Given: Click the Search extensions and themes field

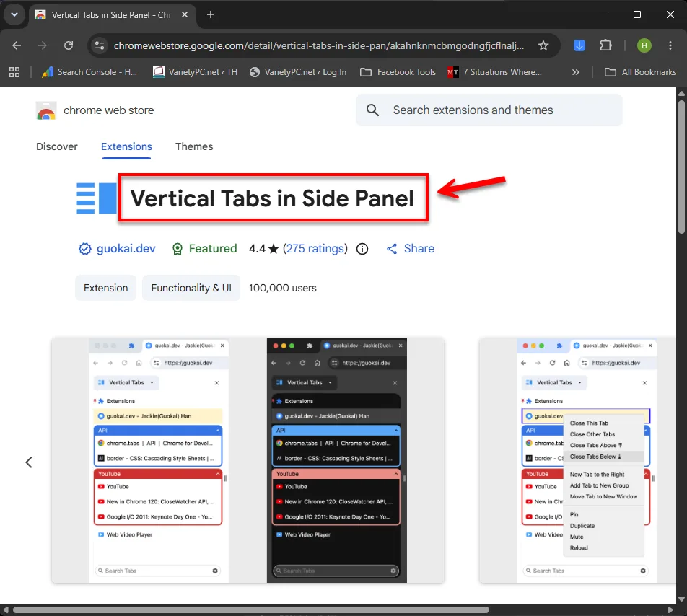Looking at the screenshot, I should [489, 110].
